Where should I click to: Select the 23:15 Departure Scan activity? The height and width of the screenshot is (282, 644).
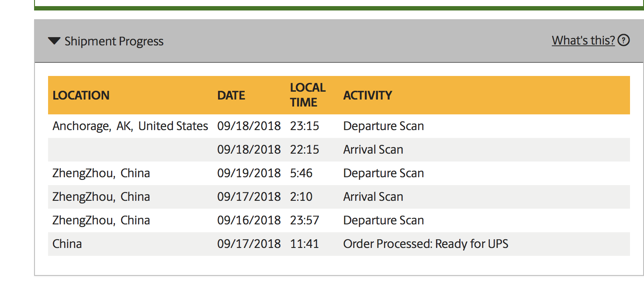[384, 126]
